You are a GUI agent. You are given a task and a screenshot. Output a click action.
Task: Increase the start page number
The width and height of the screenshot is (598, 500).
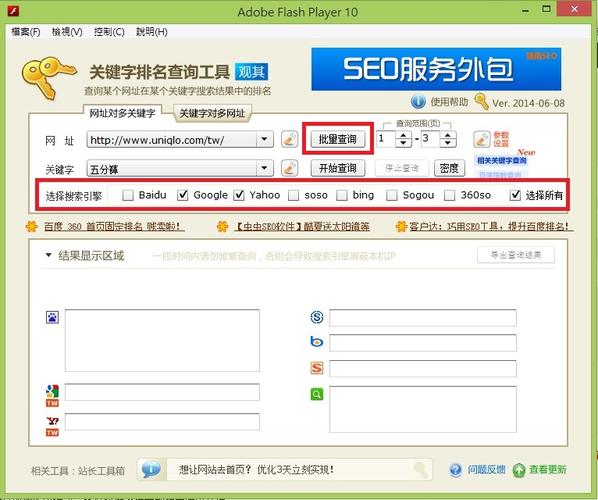coord(403,135)
